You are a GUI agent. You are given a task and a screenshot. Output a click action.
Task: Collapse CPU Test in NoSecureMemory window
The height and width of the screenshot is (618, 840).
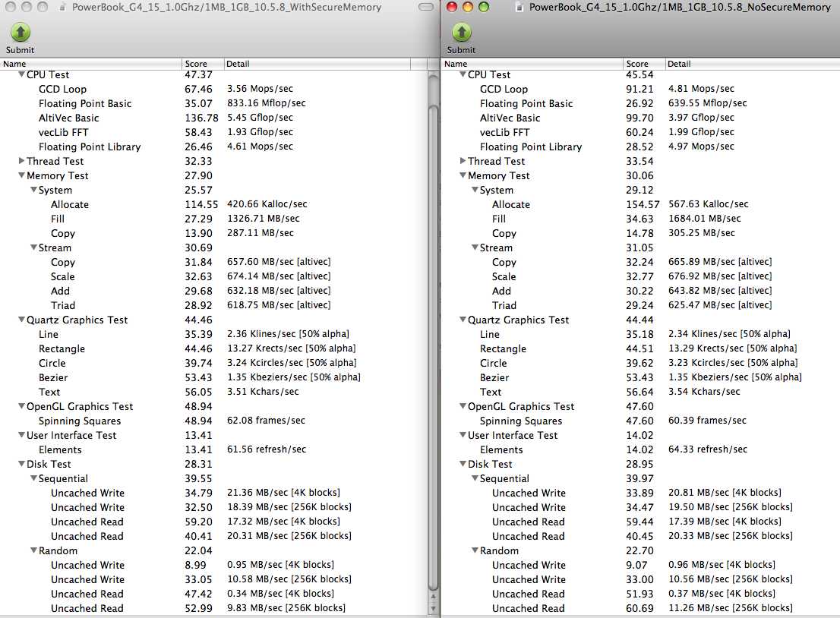463,74
